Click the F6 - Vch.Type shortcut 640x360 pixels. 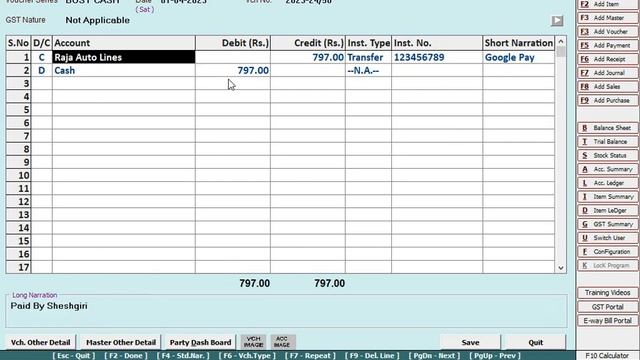(x=247, y=356)
